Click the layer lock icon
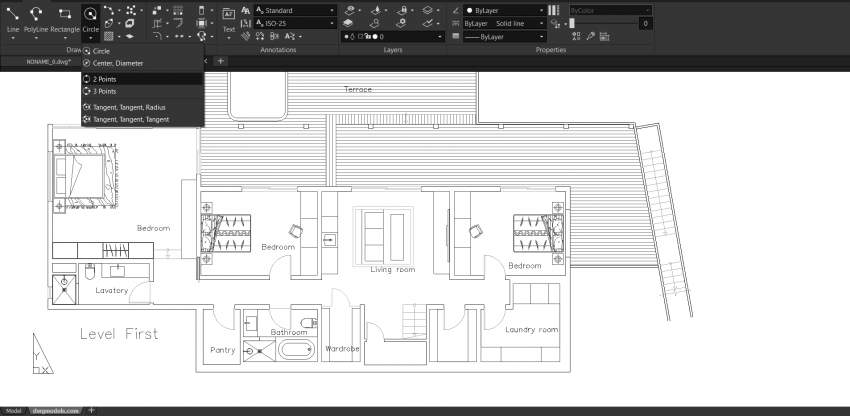This screenshot has width=850, height=416. tap(402, 10)
